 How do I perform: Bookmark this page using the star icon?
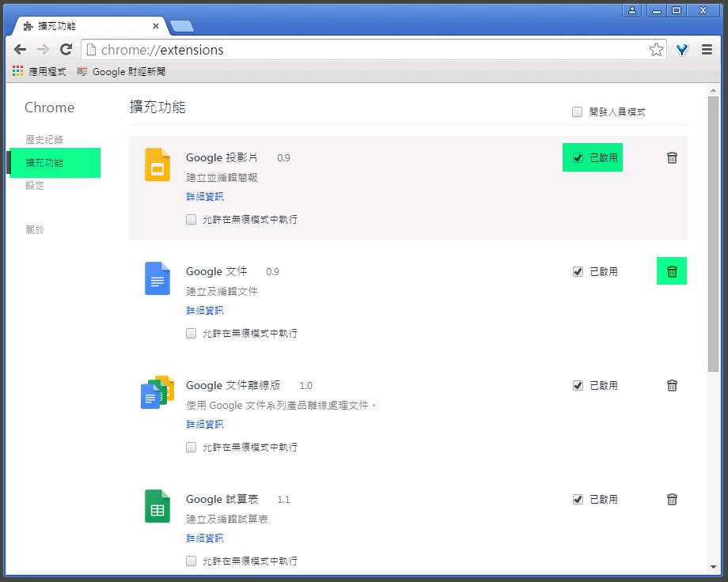pyautogui.click(x=656, y=49)
